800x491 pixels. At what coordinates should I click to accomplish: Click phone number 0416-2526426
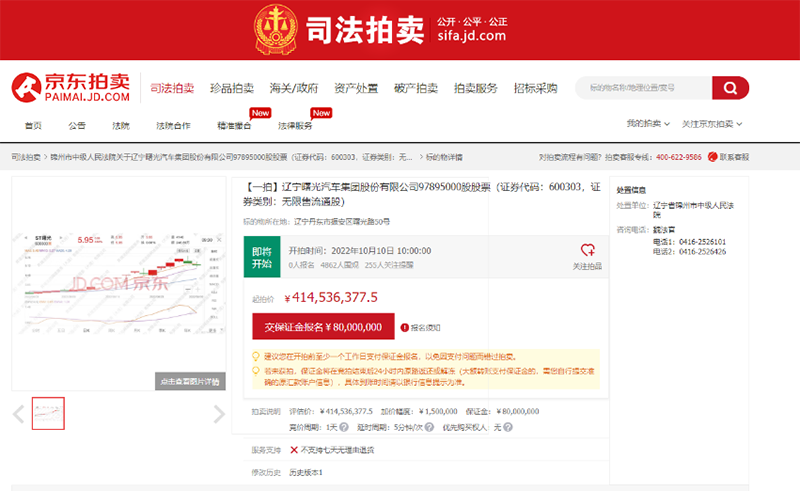(702, 252)
